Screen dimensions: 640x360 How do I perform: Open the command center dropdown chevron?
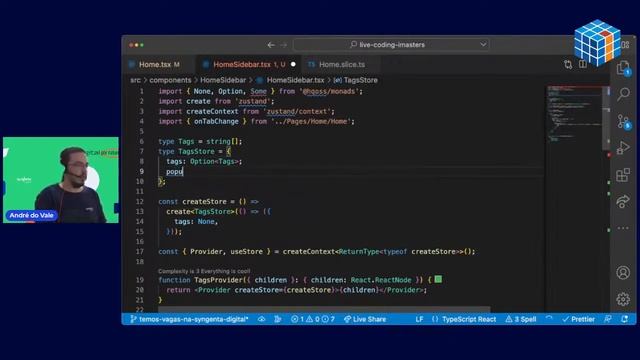click(483, 44)
